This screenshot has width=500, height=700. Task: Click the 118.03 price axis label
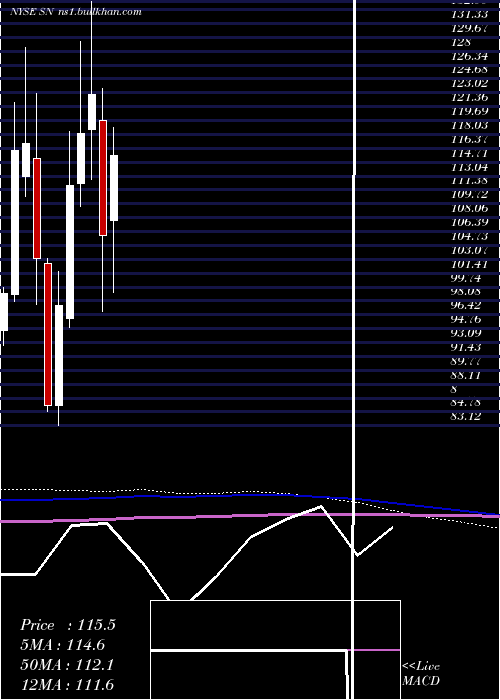(x=470, y=125)
